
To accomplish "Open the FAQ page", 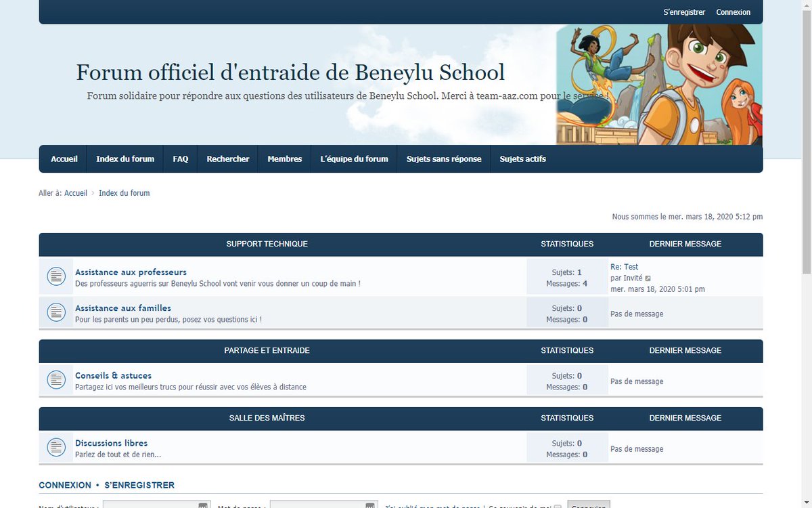I will [181, 159].
